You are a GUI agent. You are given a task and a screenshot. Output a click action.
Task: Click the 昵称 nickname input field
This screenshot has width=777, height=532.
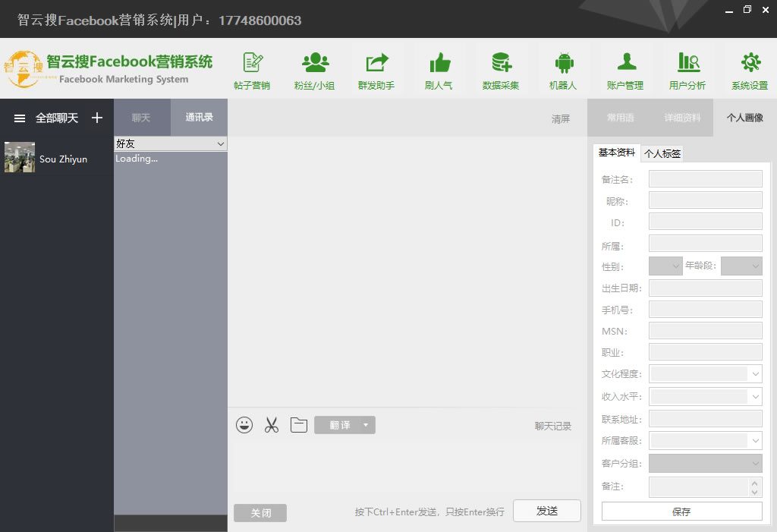(x=706, y=200)
